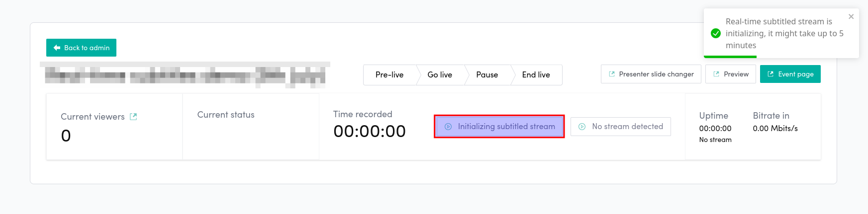Click the back arrow icon beside Back to admin
This screenshot has height=214, width=868.
click(57, 48)
